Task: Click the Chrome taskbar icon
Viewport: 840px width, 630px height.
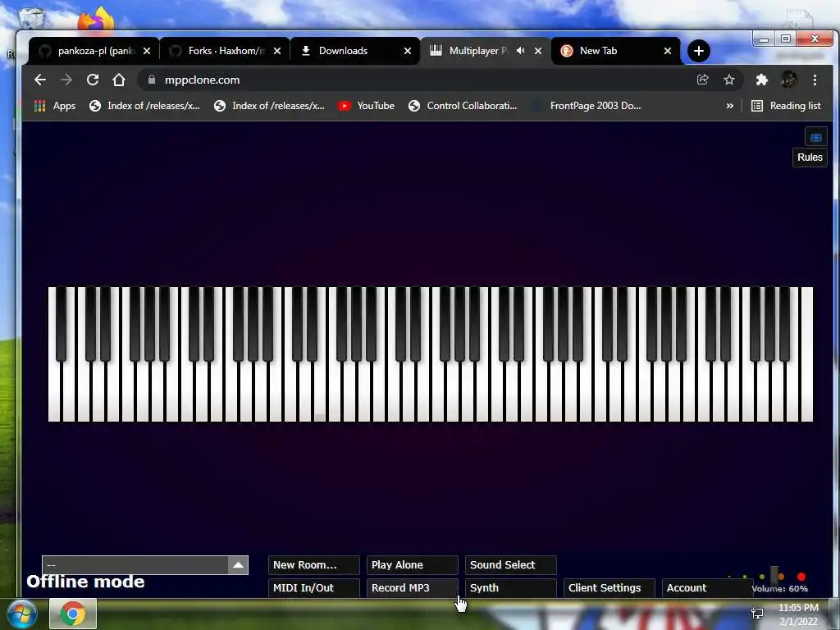Action: click(73, 614)
